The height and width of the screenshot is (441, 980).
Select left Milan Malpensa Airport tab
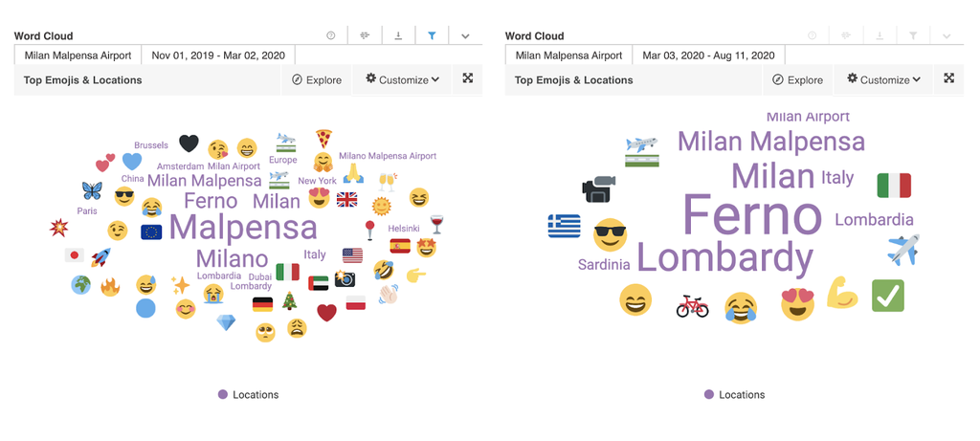[78, 55]
